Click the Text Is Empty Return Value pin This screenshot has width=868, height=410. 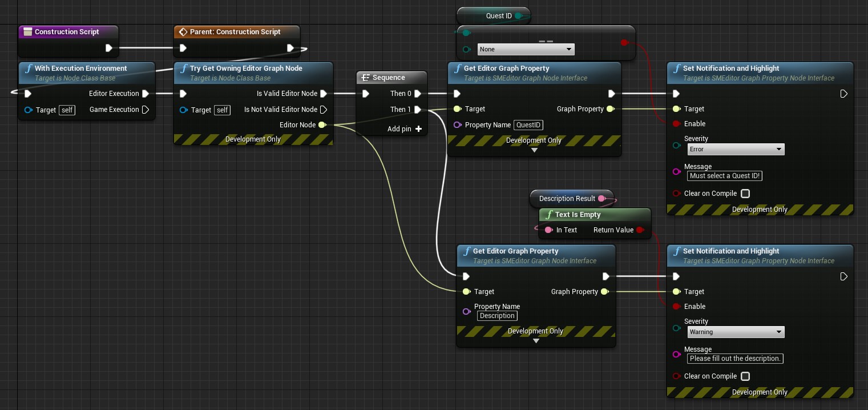(640, 230)
